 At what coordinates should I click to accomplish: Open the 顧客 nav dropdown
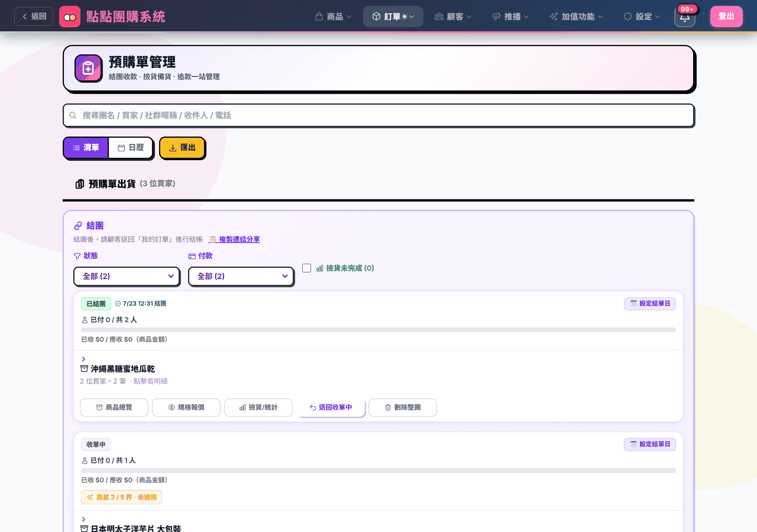[x=453, y=17]
